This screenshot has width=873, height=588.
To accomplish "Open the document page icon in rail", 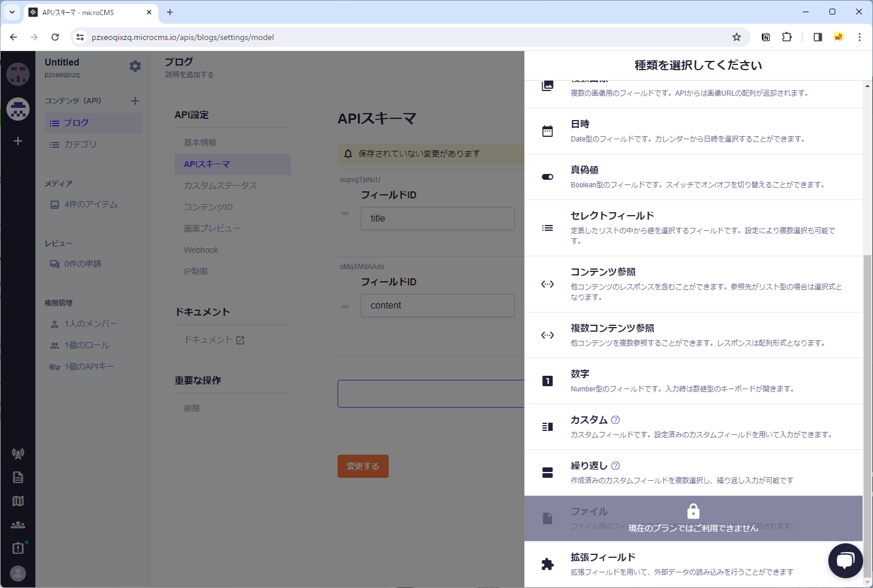I will (18, 477).
